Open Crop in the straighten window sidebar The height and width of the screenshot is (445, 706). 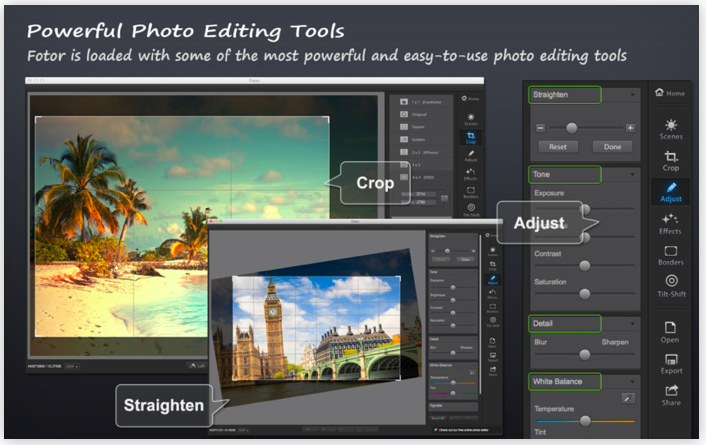(x=493, y=266)
